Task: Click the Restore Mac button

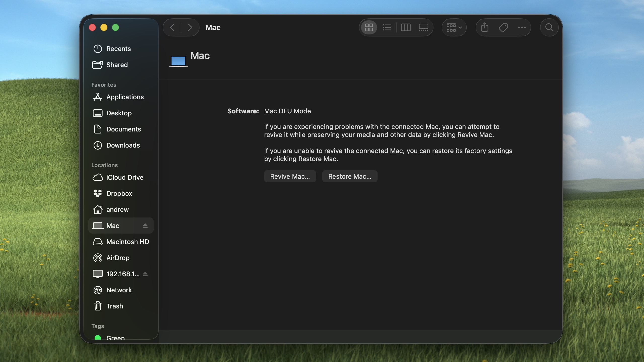Action: [x=350, y=176]
